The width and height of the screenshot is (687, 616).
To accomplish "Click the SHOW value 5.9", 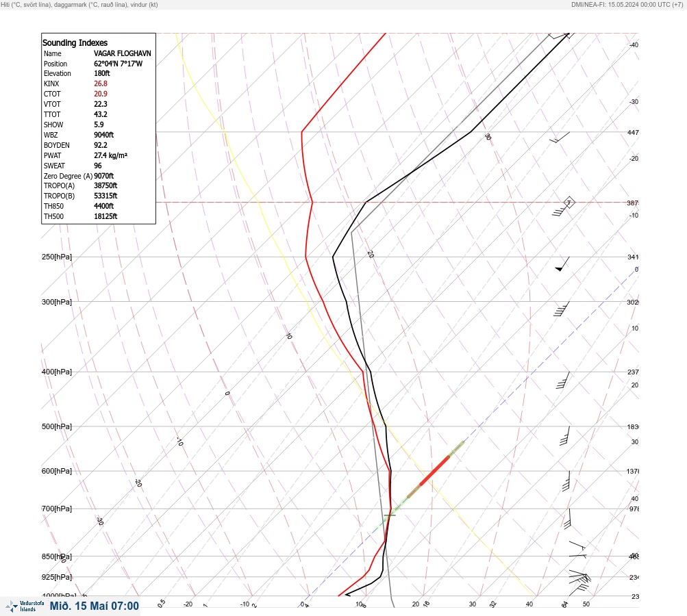I will (x=99, y=125).
